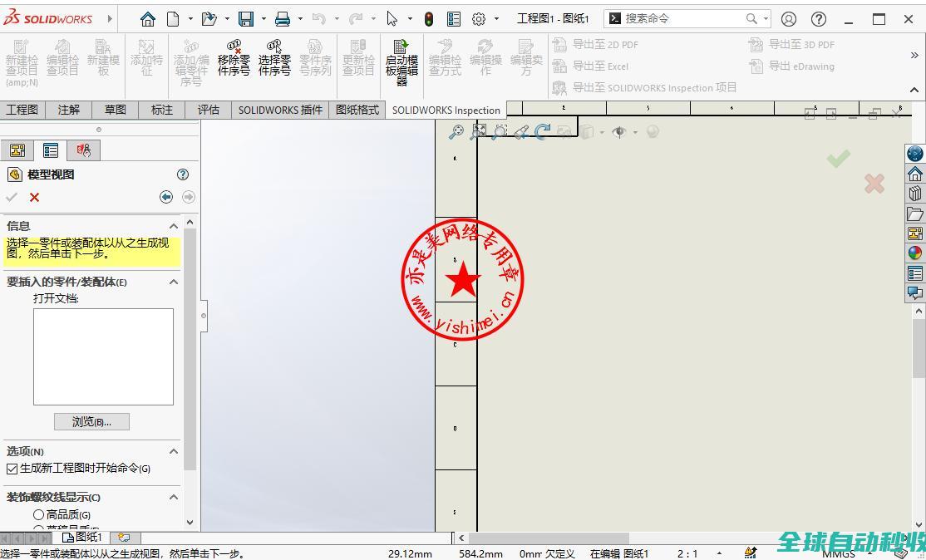
Task: Click the remove balloon (移除零件序号) tool
Action: (234, 59)
